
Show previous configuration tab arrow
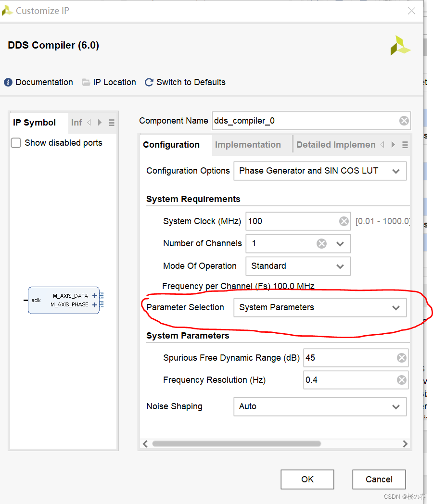point(382,145)
